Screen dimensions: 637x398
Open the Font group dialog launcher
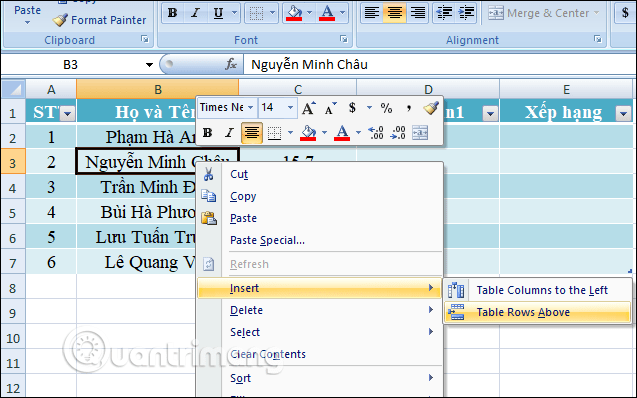(344, 39)
